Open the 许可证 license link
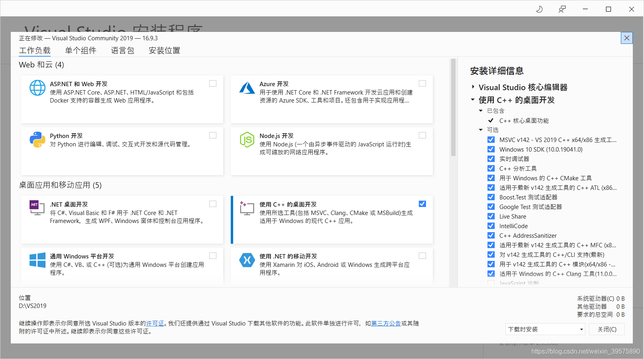 tap(155, 323)
